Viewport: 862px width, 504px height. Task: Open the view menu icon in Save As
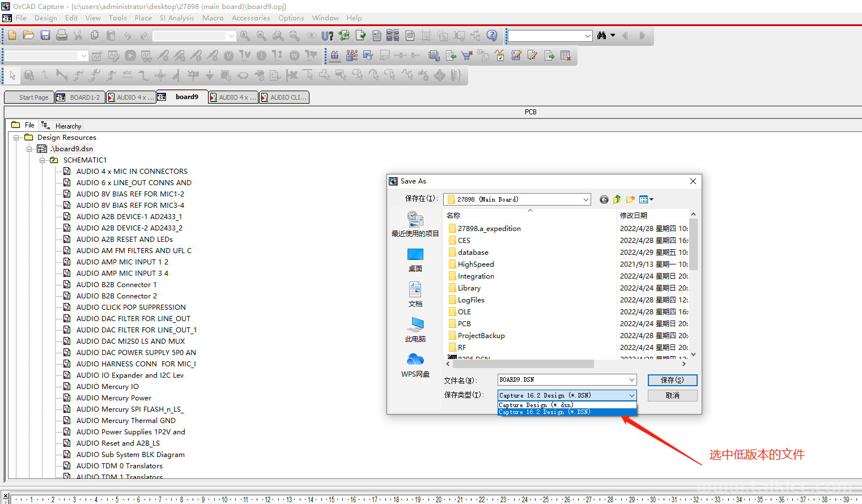[646, 199]
